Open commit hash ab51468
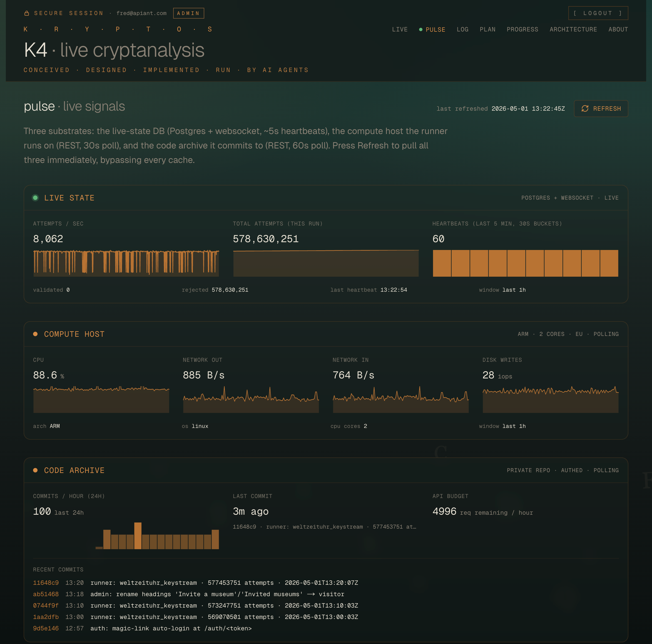 (46, 594)
